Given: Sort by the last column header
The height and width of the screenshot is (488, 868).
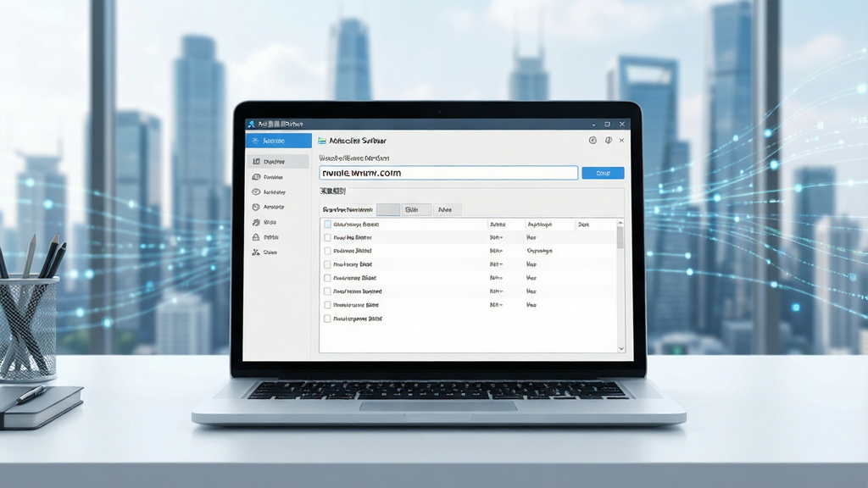Looking at the screenshot, I should click(x=583, y=225).
